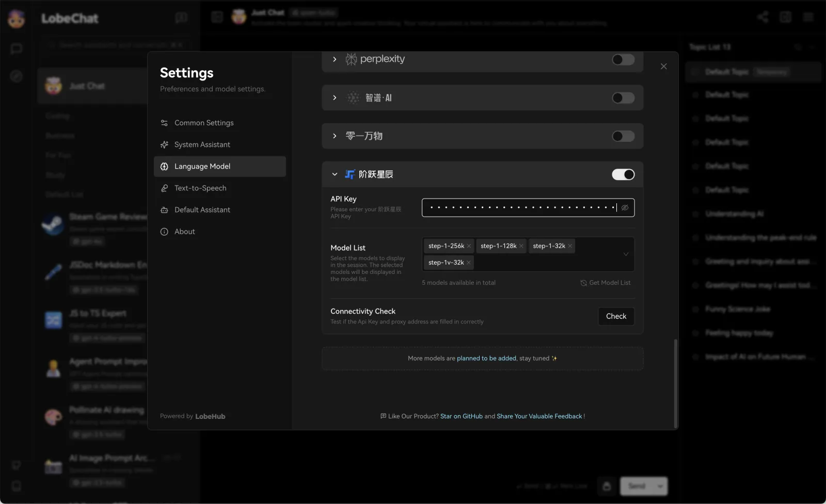This screenshot has width=826, height=504.
Task: Remove step-1v-32k model tag
Action: click(x=469, y=263)
